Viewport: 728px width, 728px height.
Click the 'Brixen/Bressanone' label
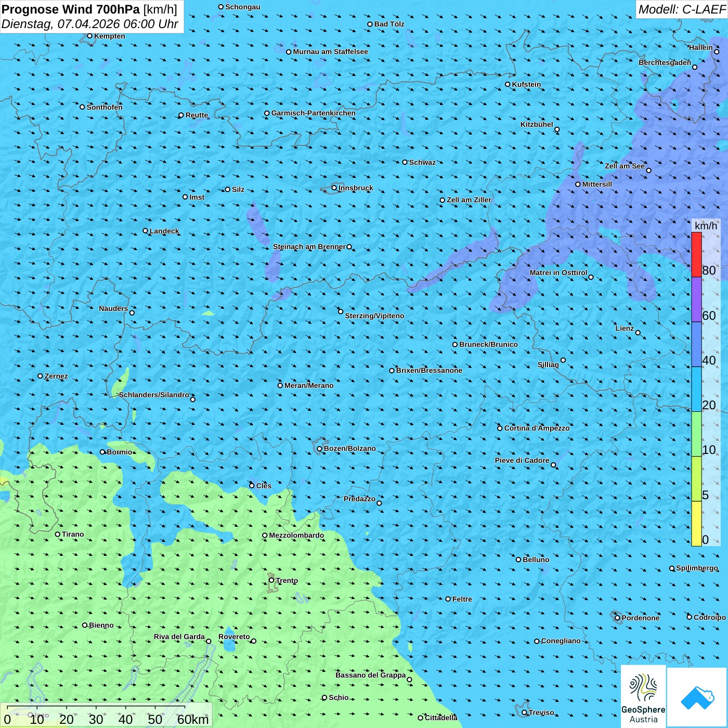tap(429, 370)
